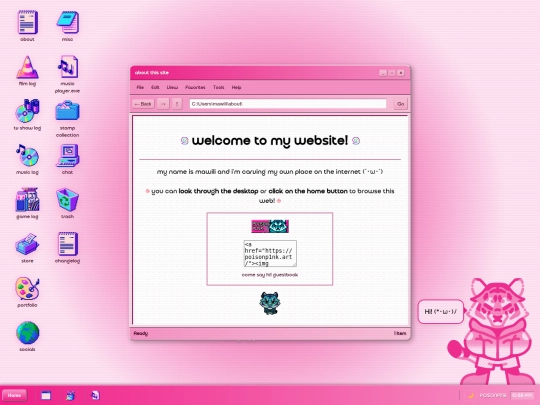540x405 pixels.
Task: Open the Edit menu
Action: pos(155,87)
